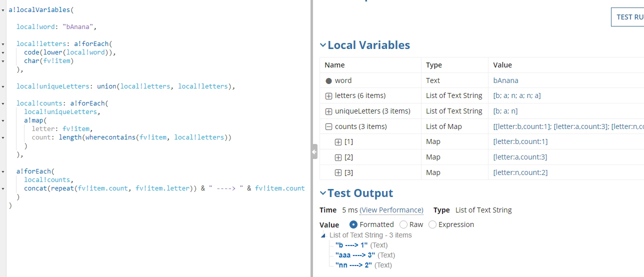644x277 pixels.
Task: Fold the final a!forEach code block
Action: (x=3, y=171)
